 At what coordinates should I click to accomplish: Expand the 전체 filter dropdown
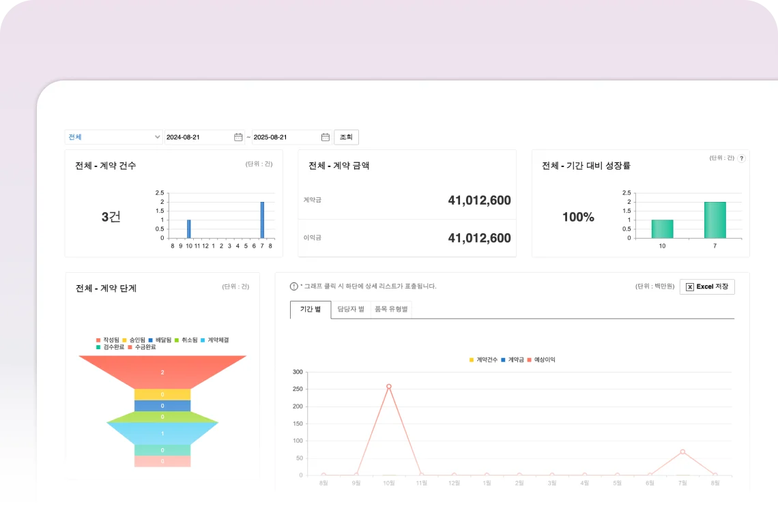(113, 137)
